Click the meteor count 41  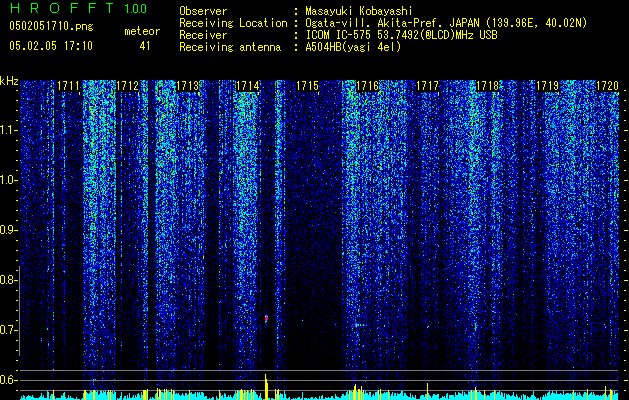tap(145, 46)
